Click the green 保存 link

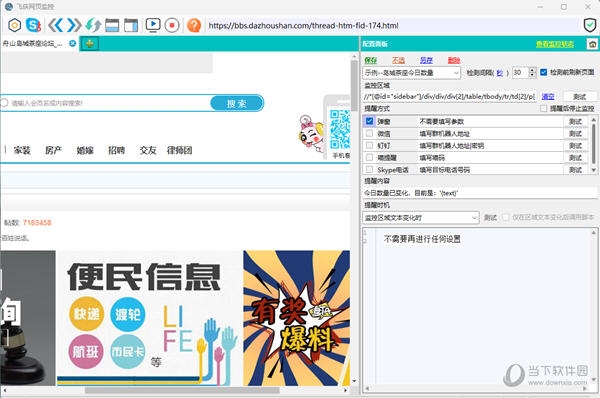(370, 60)
